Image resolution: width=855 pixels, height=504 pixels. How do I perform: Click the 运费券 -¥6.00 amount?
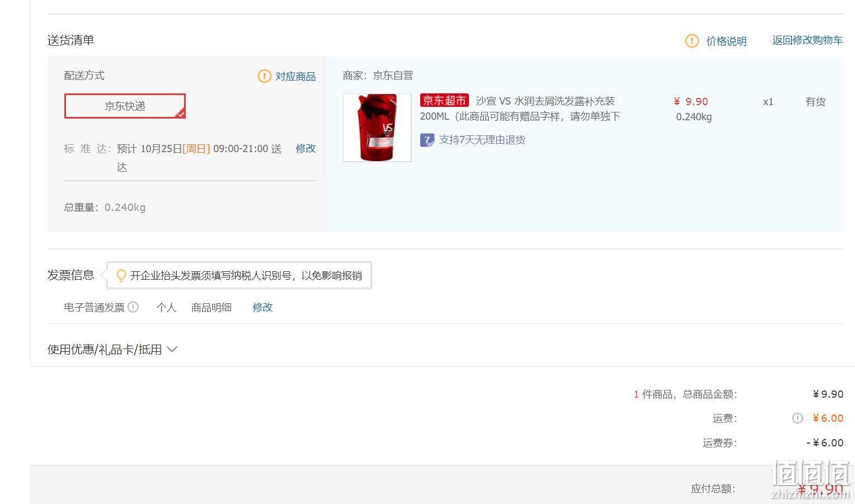pos(825,443)
